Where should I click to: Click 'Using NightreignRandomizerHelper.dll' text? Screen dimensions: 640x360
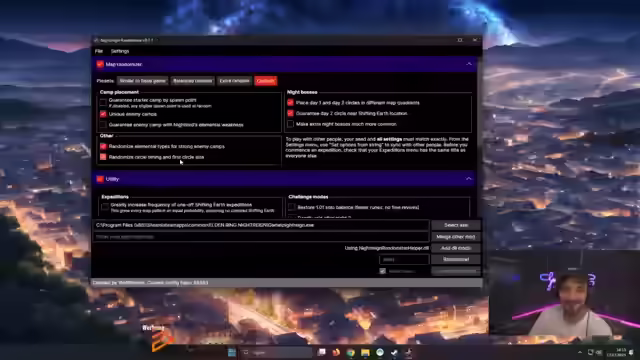(387, 248)
